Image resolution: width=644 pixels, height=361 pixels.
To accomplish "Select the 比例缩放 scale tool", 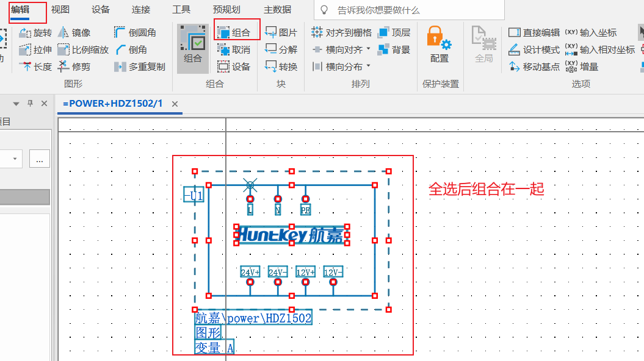I will click(x=83, y=50).
